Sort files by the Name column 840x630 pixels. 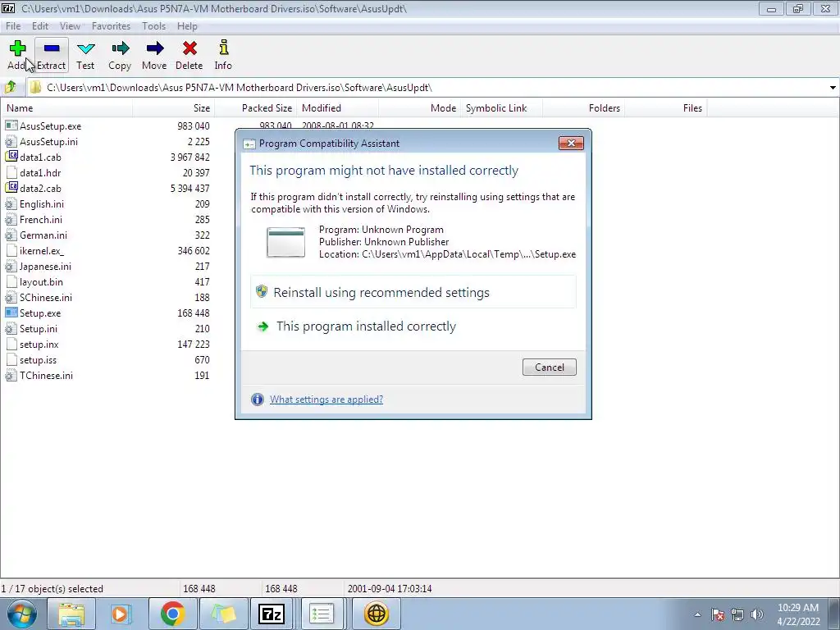66,107
